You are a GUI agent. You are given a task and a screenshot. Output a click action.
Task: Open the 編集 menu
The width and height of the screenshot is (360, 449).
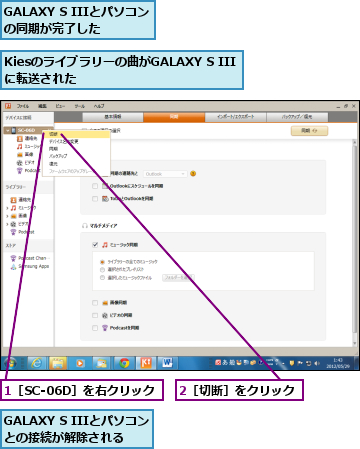(x=42, y=106)
